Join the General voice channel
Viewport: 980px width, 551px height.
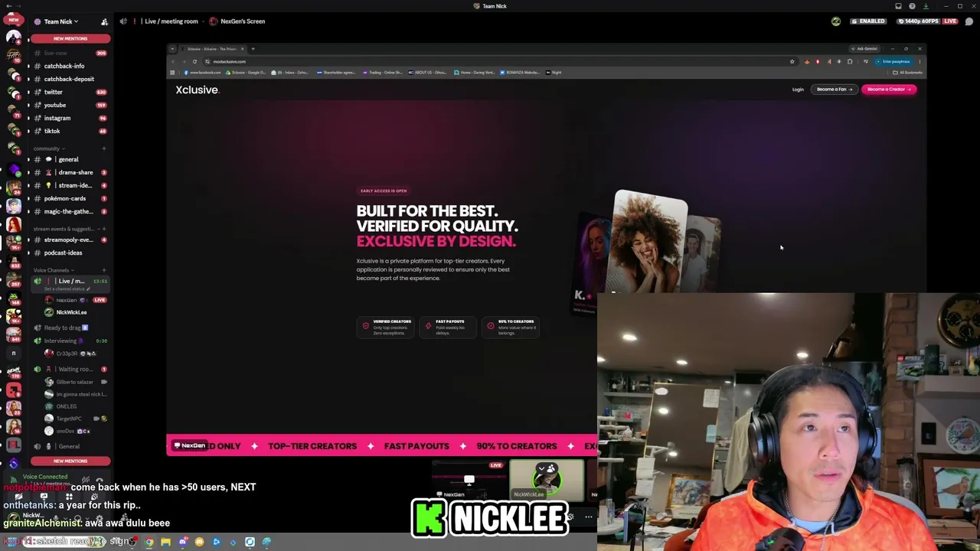(69, 446)
